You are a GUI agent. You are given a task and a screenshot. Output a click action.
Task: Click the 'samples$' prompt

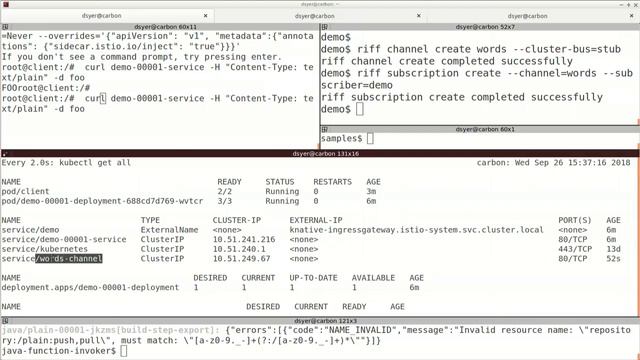[342, 139]
